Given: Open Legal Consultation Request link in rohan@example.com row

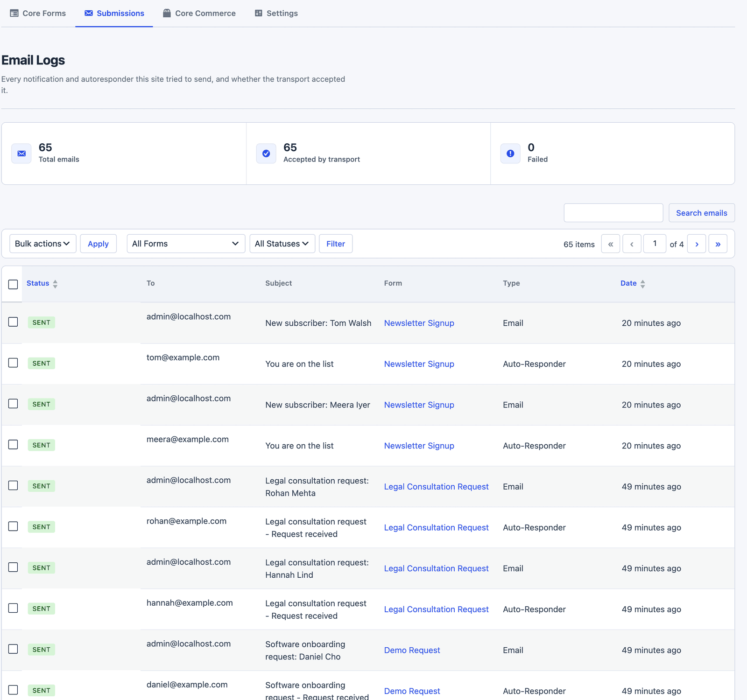Looking at the screenshot, I should 437,527.
